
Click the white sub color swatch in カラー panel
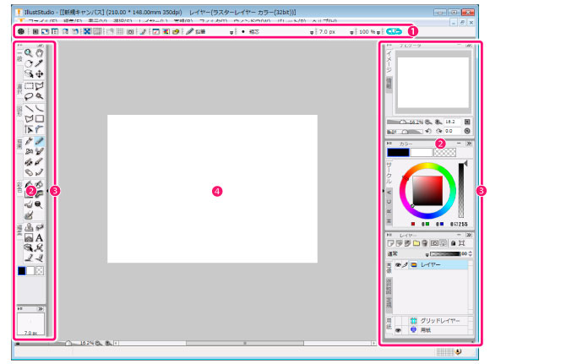[x=421, y=153]
